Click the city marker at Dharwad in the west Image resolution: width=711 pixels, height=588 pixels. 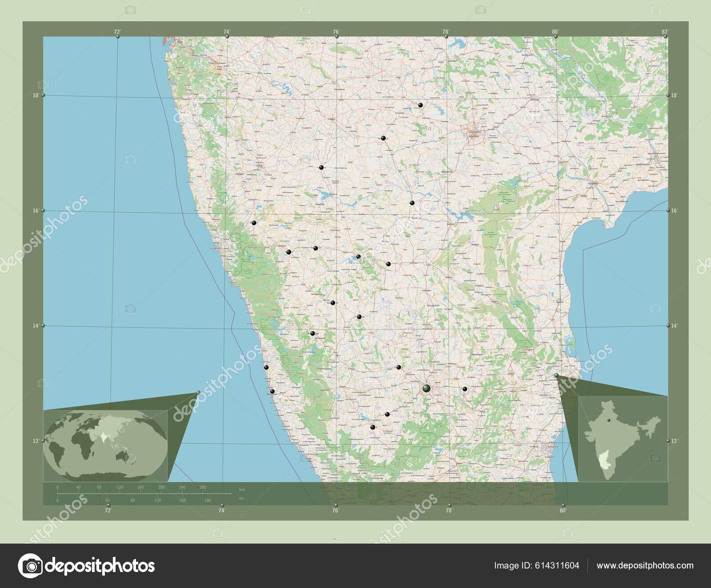click(x=289, y=252)
